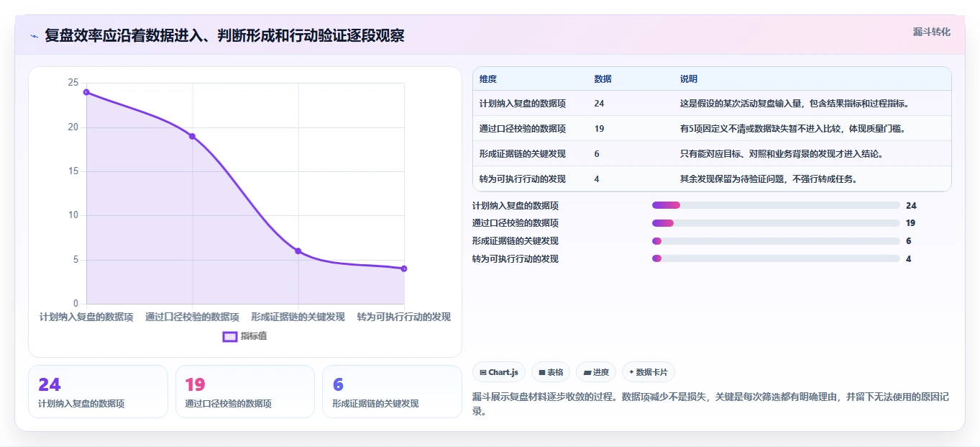Click y-axis tick label 25
The height and width of the screenshot is (447, 980).
coord(73,83)
